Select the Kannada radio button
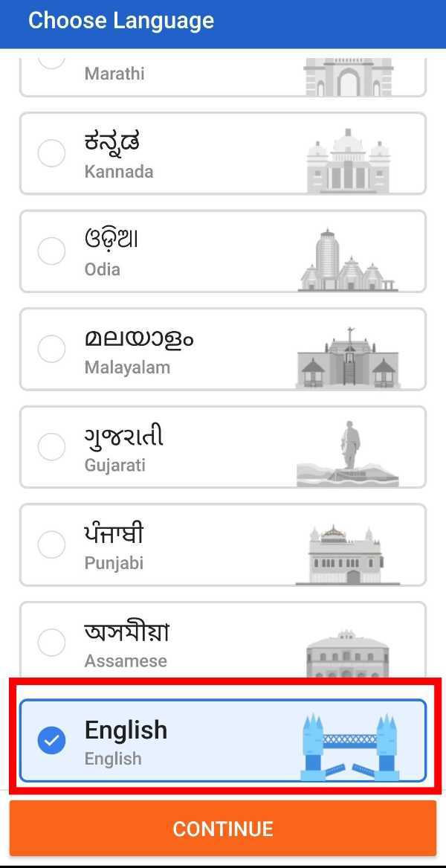The width and height of the screenshot is (446, 868). (x=51, y=153)
